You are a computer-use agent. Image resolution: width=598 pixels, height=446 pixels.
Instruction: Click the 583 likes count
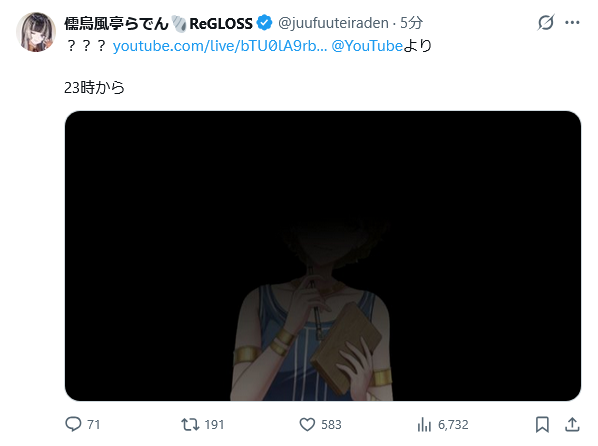331,424
